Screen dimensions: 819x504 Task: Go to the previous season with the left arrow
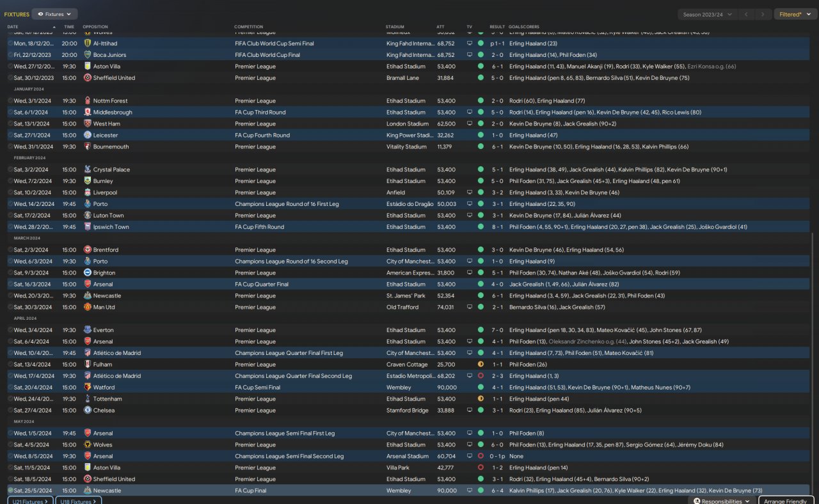tap(746, 14)
